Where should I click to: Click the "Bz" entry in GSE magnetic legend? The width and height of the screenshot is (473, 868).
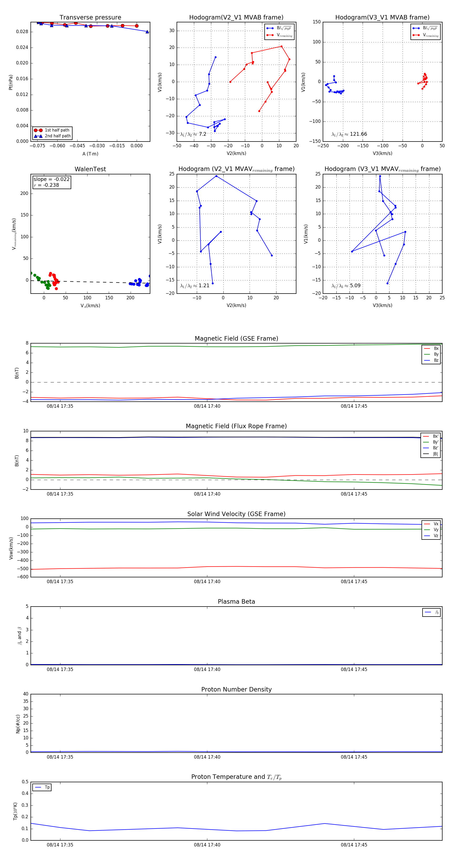click(x=431, y=360)
